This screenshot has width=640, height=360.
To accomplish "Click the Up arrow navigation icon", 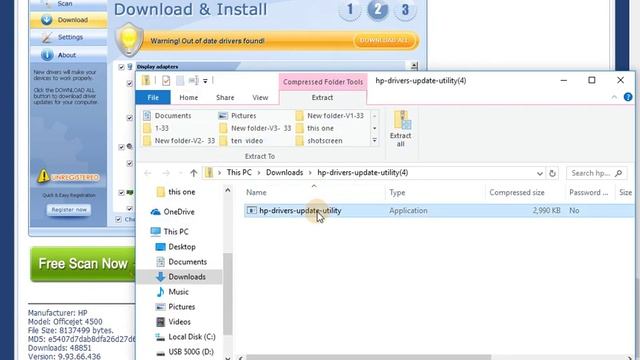I will click(x=193, y=173).
